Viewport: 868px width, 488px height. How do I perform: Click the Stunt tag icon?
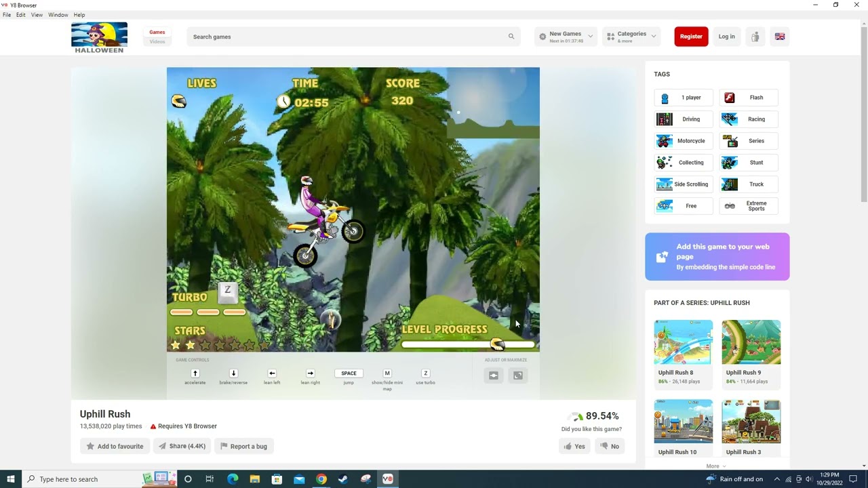coord(730,163)
